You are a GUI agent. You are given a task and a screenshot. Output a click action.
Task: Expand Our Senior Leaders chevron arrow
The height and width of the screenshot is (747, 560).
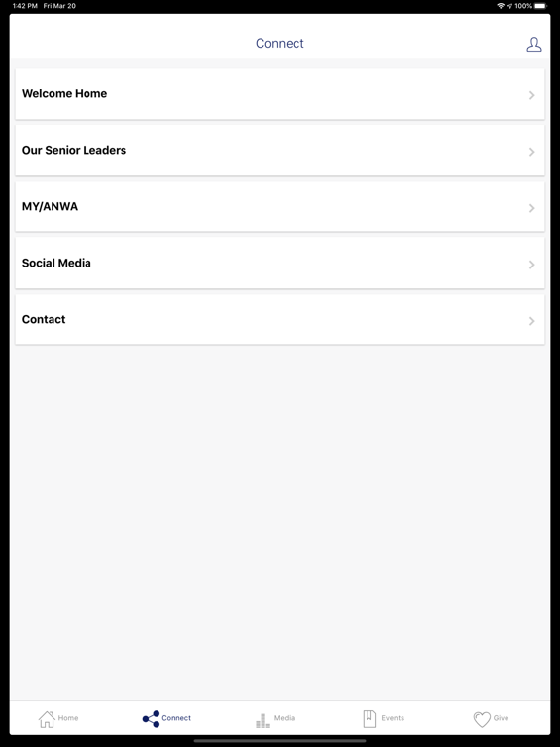(x=532, y=152)
